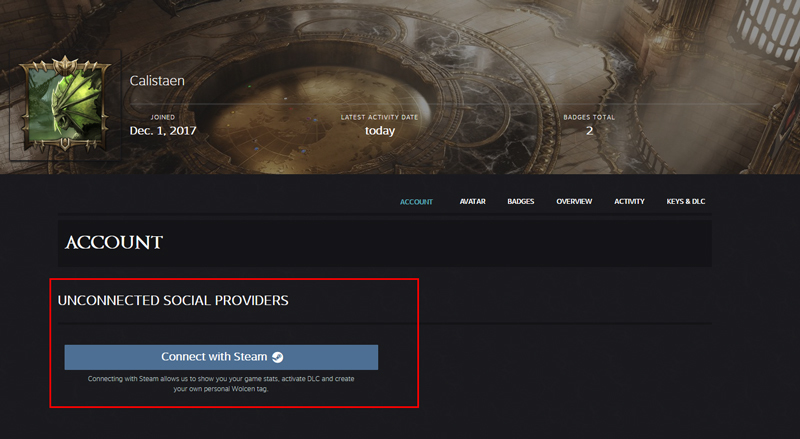This screenshot has height=439, width=800.
Task: Click the green dragon profile avatar
Action: (65, 104)
